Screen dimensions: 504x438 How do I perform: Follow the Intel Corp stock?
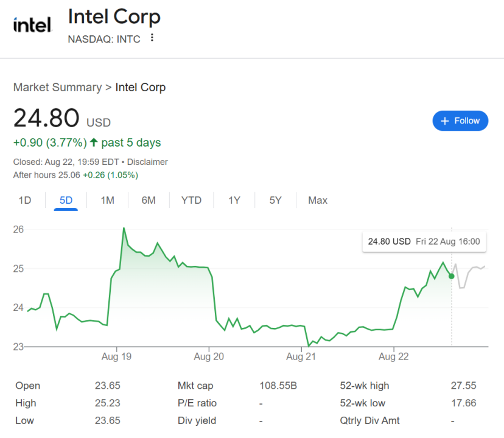460,120
